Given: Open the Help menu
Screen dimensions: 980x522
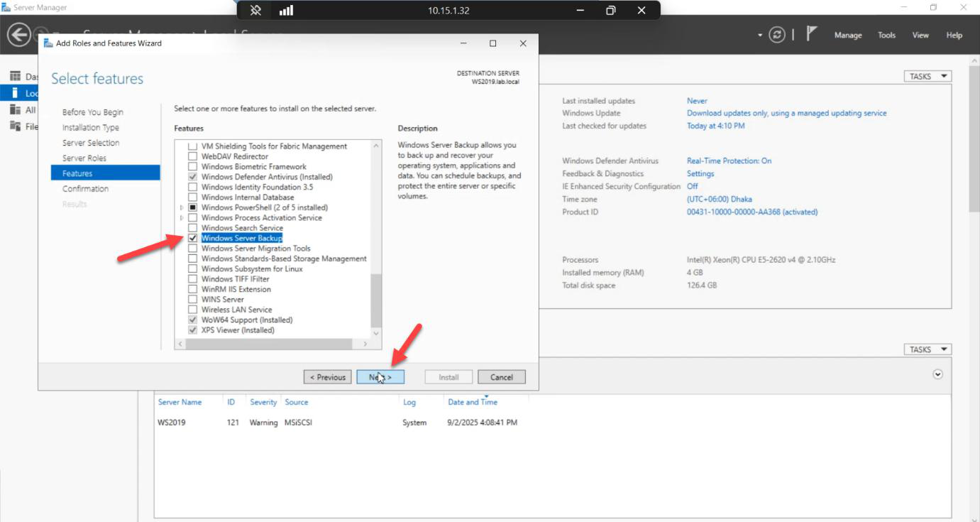Looking at the screenshot, I should [954, 35].
